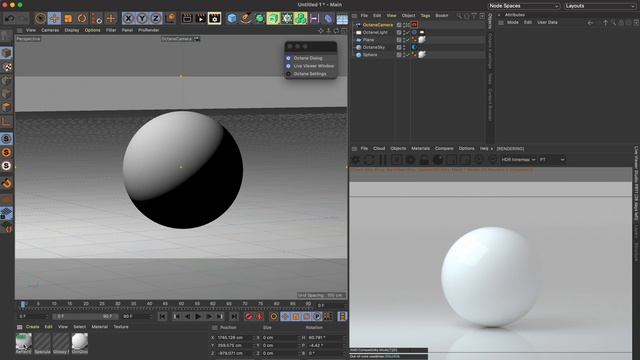
Task: Toggle Sphere layer checkbox
Action: 399,55
